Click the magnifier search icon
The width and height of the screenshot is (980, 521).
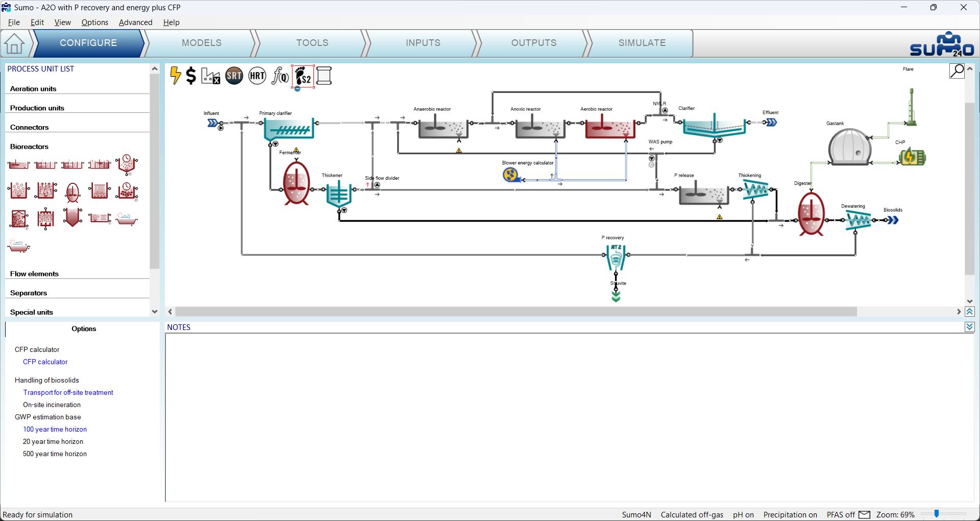point(957,71)
